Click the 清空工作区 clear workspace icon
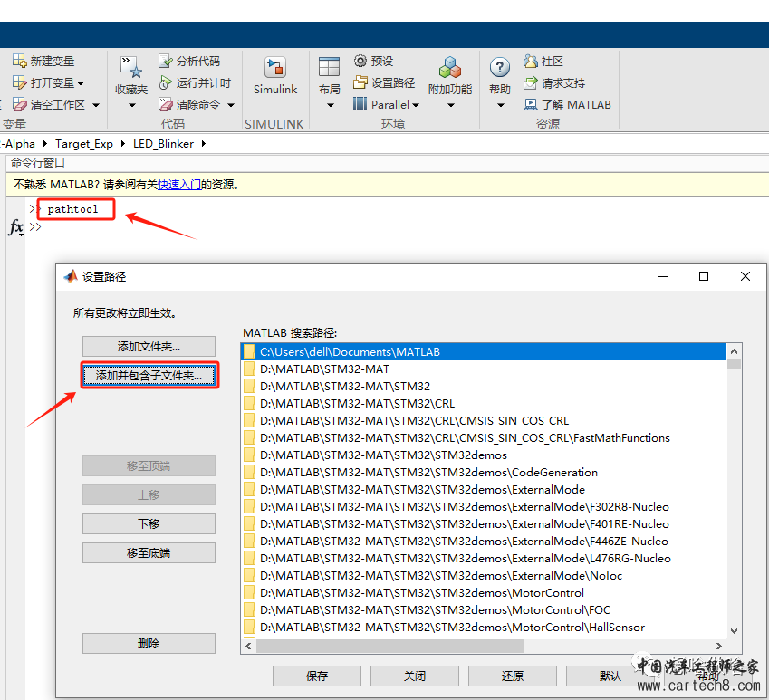 click(x=19, y=104)
